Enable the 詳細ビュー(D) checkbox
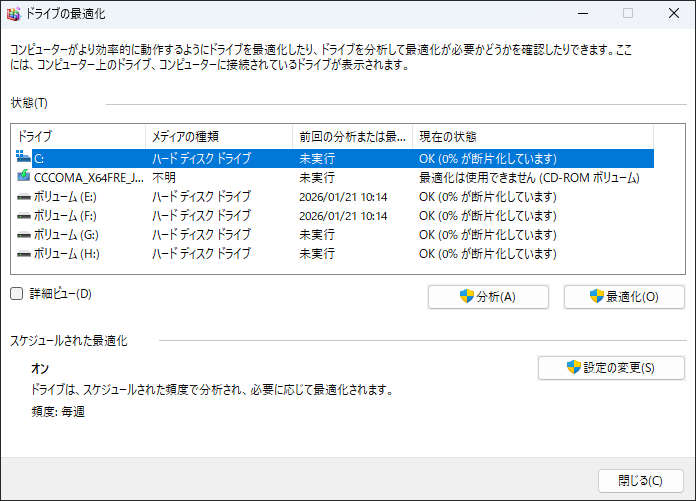 [x=16, y=293]
